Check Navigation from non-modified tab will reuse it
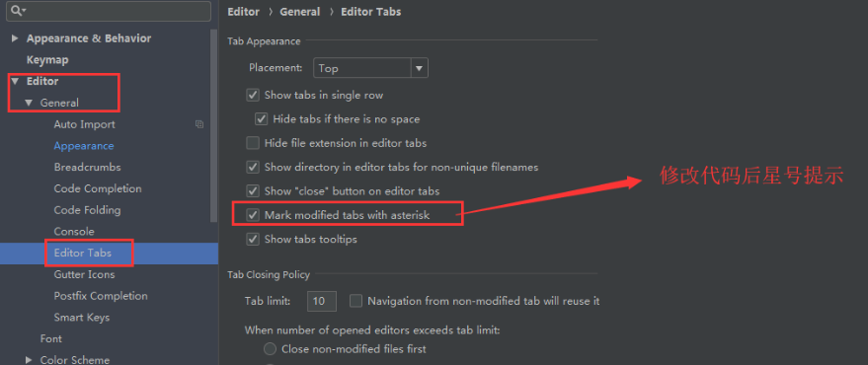 (x=355, y=302)
